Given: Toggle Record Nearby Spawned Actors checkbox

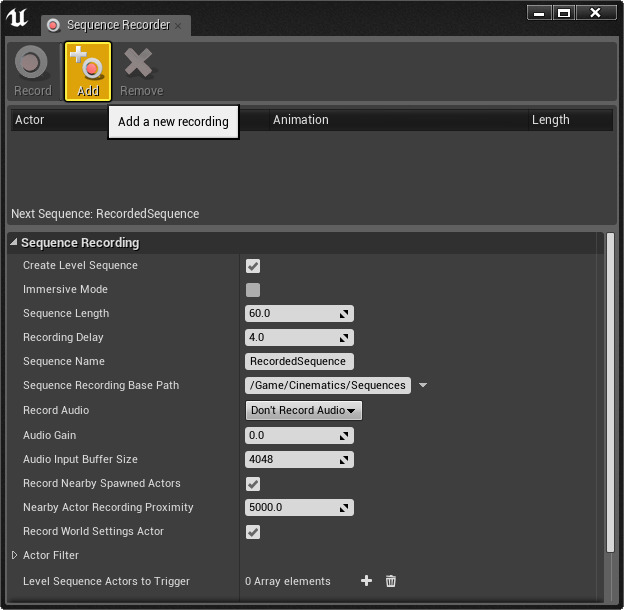Looking at the screenshot, I should [253, 484].
